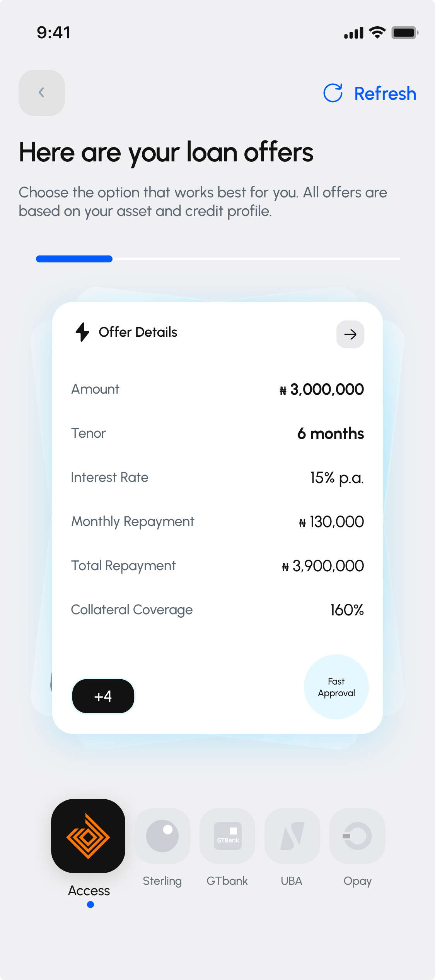Switch to the GTbank label tab
The image size is (435, 980).
tap(227, 881)
